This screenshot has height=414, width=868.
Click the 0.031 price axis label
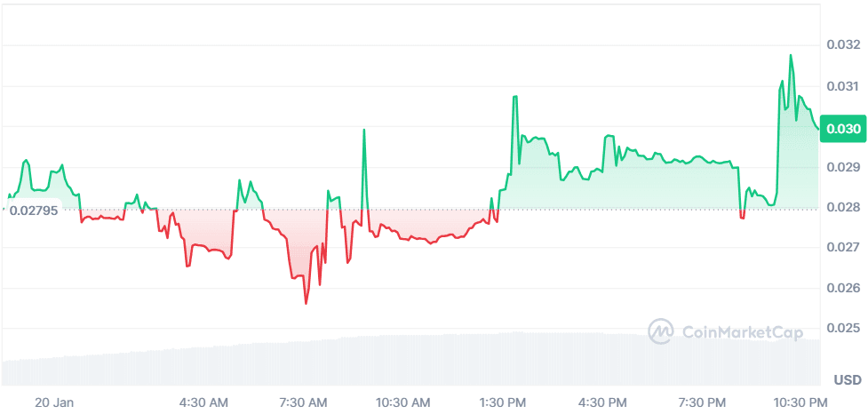[841, 86]
